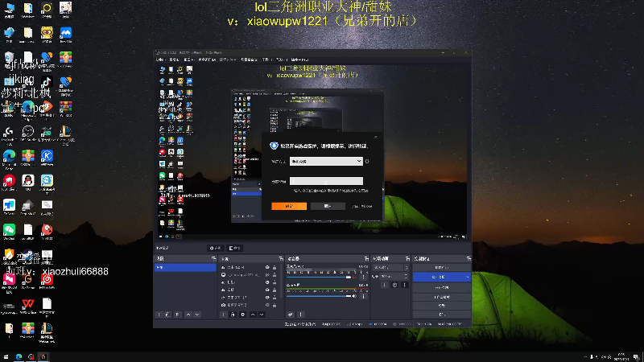Pop out the Scene Transitions dock header icon
The height and width of the screenshot is (362, 644).
tap(407, 258)
